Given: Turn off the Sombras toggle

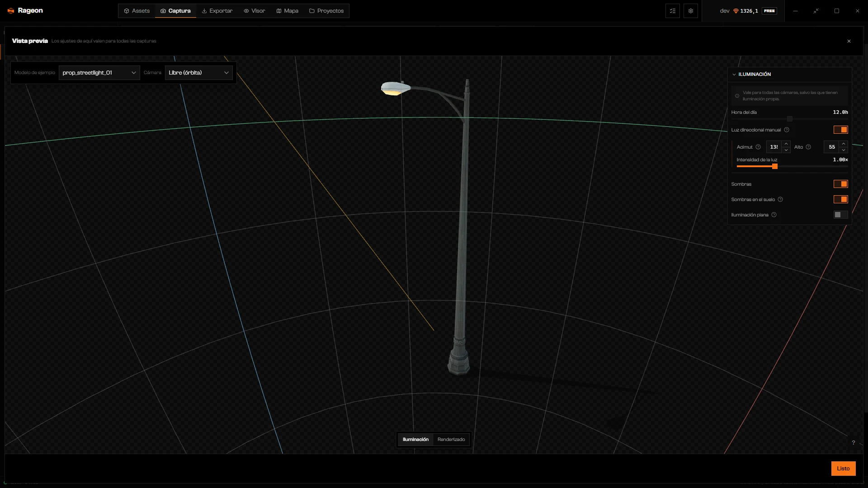Looking at the screenshot, I should pos(841,184).
